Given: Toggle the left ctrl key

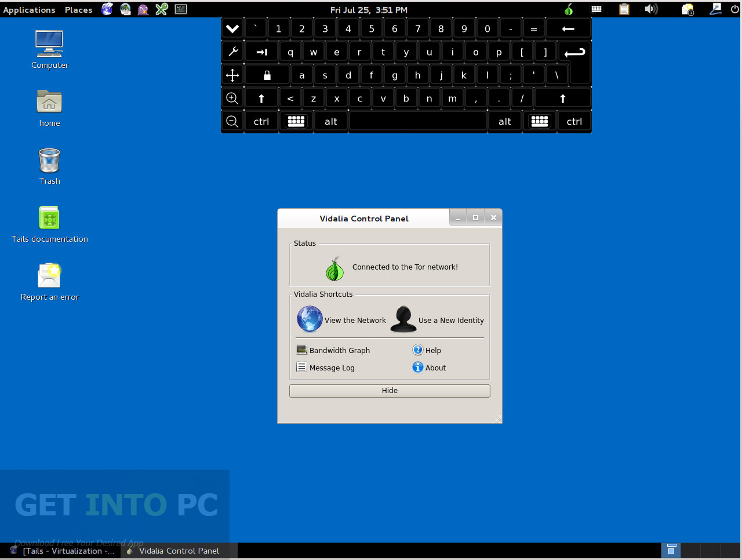Looking at the screenshot, I should (261, 121).
